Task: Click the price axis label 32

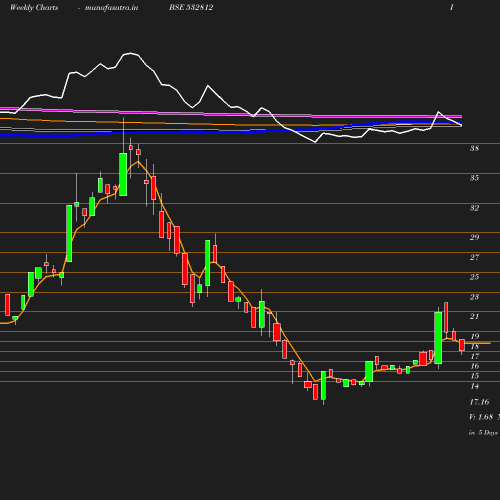Action: [x=474, y=208]
